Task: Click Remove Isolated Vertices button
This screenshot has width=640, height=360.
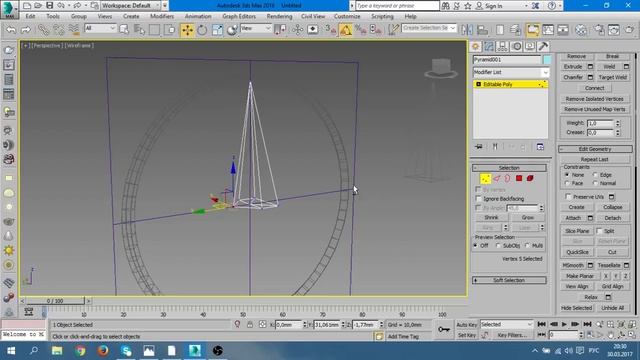Action: click(x=594, y=99)
